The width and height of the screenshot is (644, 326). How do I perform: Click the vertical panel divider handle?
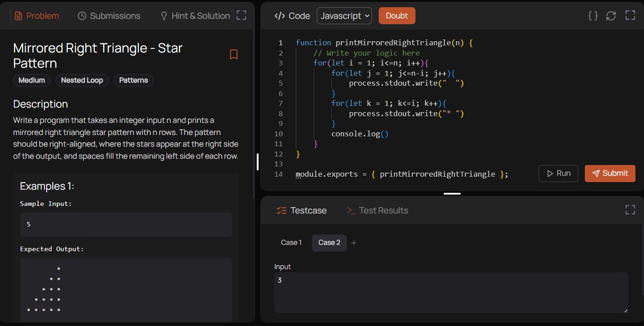[x=258, y=162]
